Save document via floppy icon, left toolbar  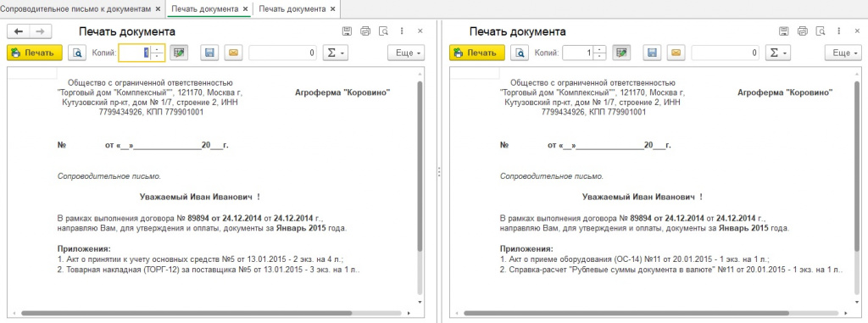coord(210,53)
